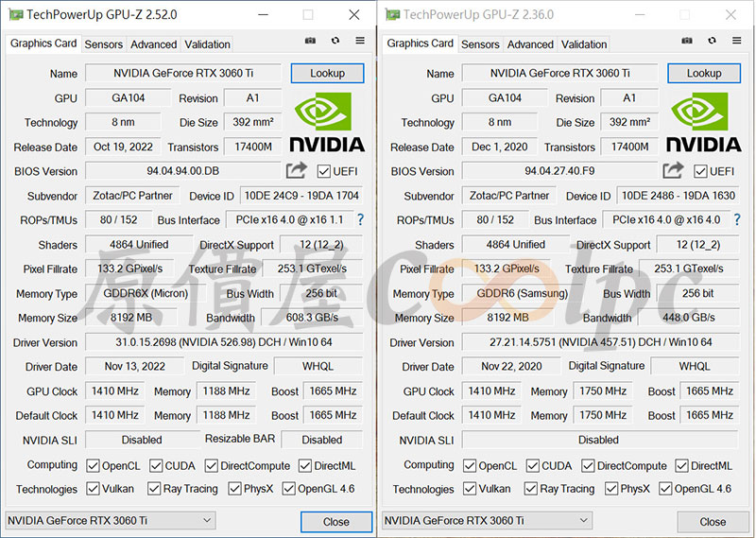Toggle DirectML checkbox in the left window
This screenshot has height=538, width=756.
[305, 465]
